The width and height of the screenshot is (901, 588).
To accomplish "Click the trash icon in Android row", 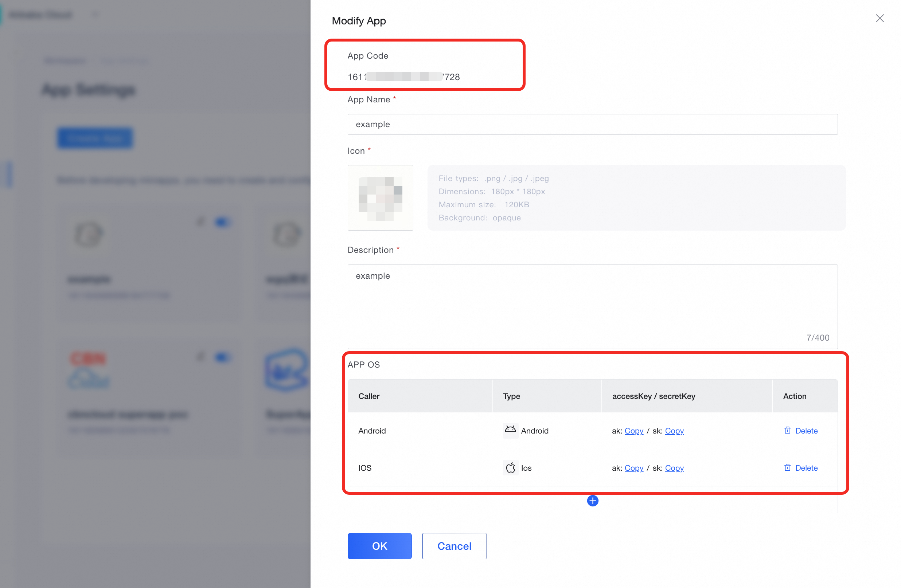I will (787, 430).
